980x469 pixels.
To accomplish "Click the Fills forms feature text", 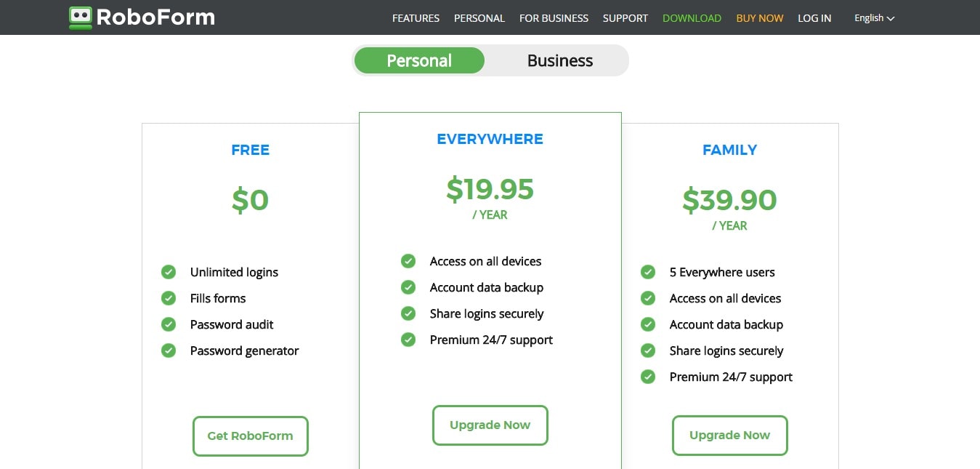I will tap(218, 298).
